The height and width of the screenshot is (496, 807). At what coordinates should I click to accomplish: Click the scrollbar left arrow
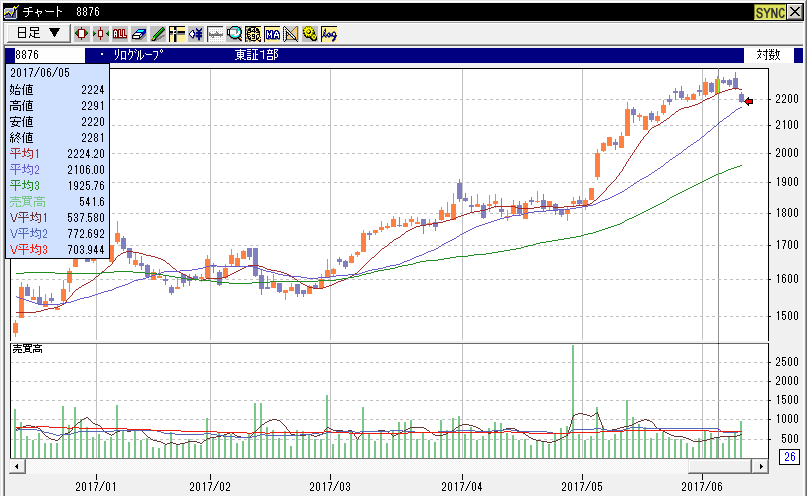(16, 467)
